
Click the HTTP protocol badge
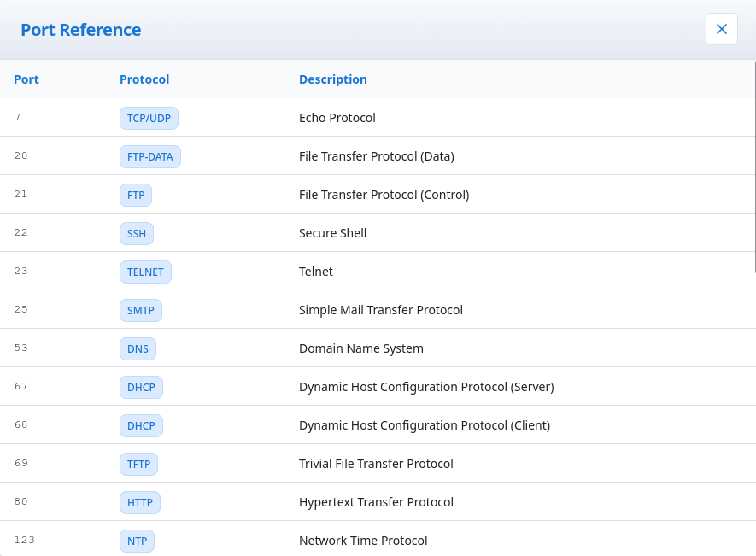click(x=139, y=503)
